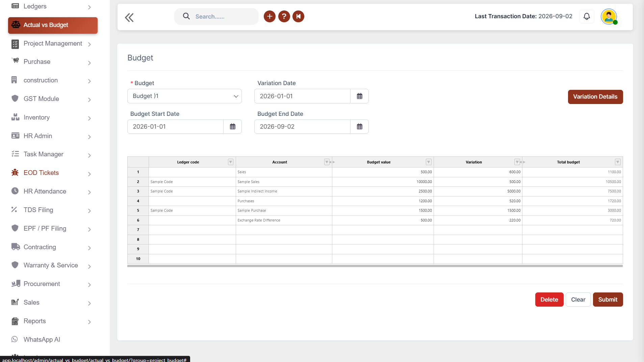Click total budget 1720.00 cell
644x362 pixels.
coord(572,201)
